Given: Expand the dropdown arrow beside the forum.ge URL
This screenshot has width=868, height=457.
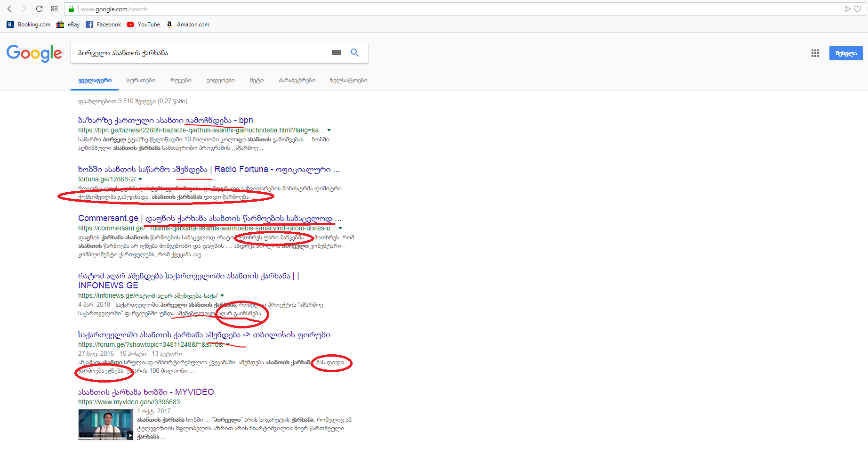Looking at the screenshot, I should point(228,345).
